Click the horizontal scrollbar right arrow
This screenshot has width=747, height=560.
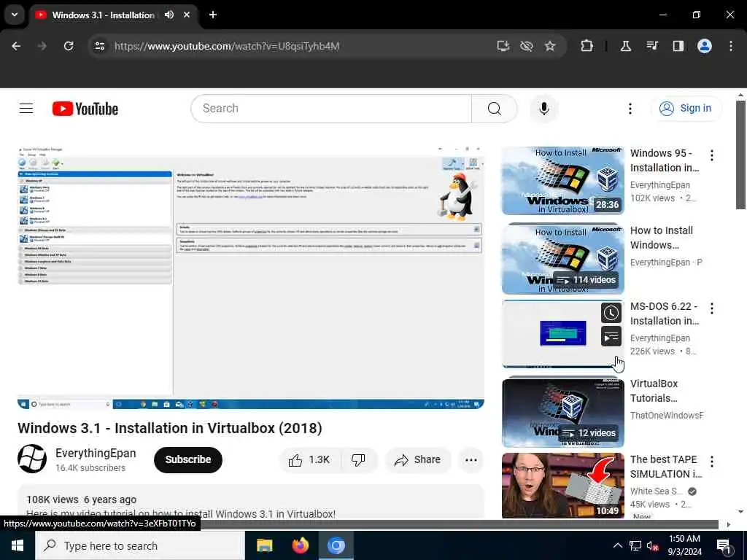pos(729,525)
